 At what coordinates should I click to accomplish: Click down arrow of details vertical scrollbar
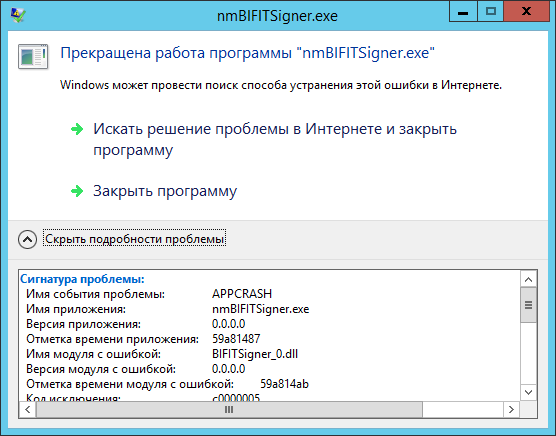coord(528,392)
